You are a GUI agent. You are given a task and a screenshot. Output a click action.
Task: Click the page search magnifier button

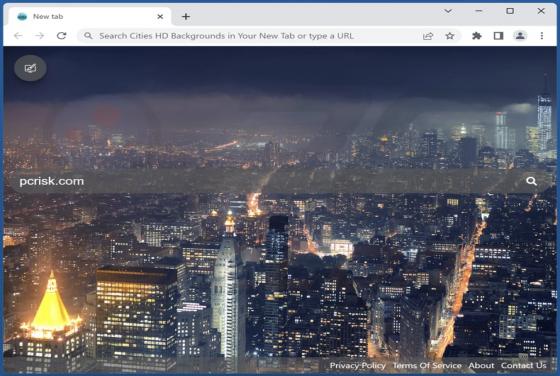pos(531,181)
